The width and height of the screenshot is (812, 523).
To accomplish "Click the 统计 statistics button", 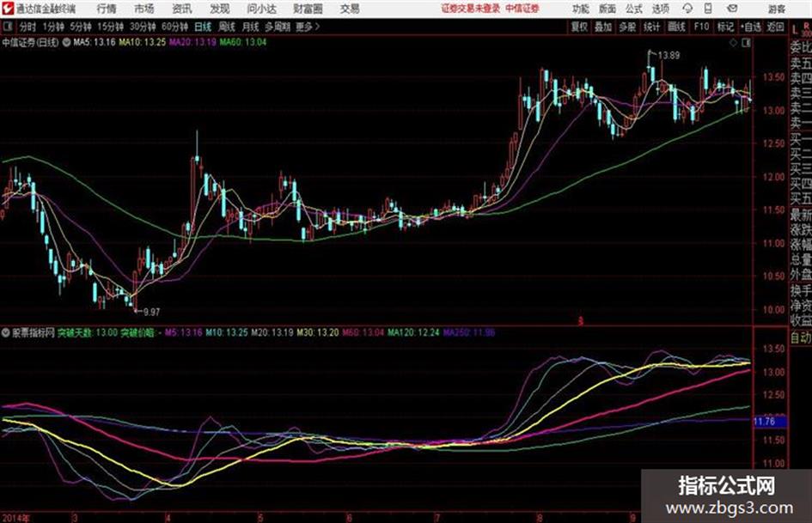I will coord(651,27).
